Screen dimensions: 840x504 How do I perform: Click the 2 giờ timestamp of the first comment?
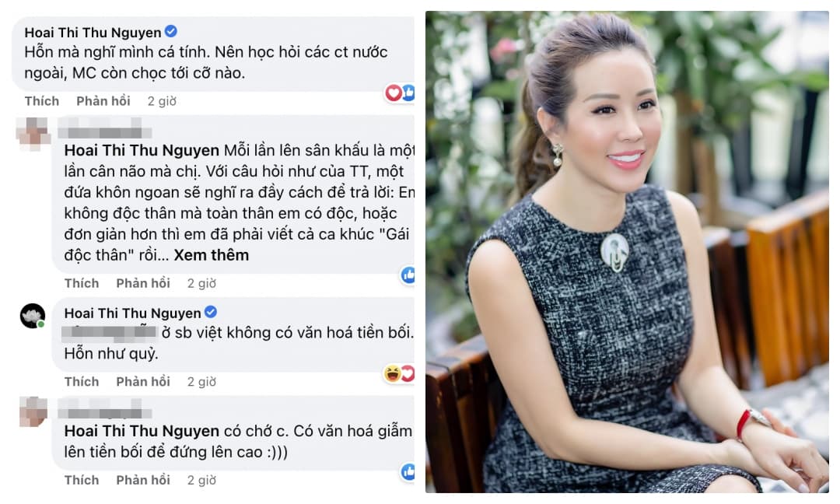click(x=162, y=100)
